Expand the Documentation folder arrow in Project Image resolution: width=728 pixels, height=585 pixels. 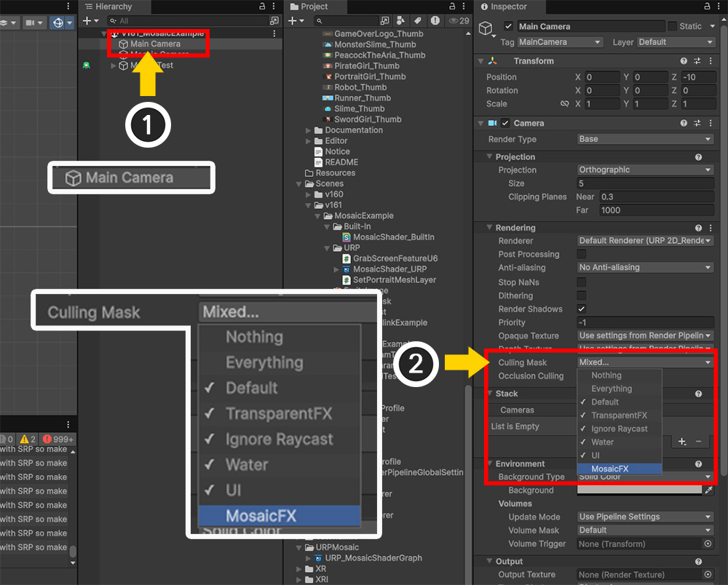pos(308,130)
